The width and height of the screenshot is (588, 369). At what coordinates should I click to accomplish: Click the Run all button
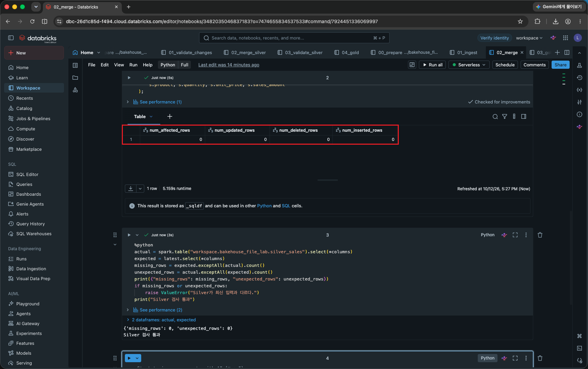(432, 65)
